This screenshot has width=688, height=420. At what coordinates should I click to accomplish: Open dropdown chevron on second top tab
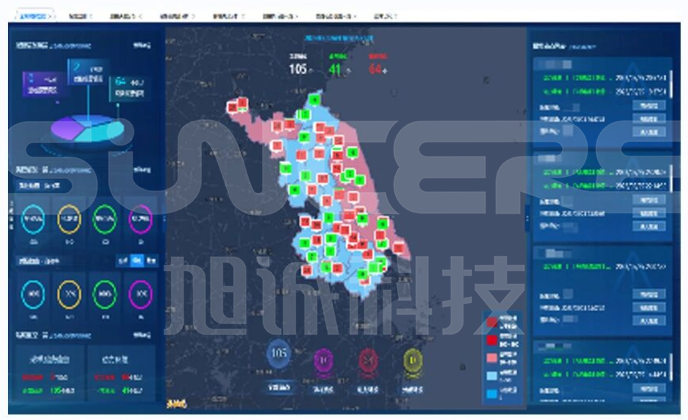[91, 16]
